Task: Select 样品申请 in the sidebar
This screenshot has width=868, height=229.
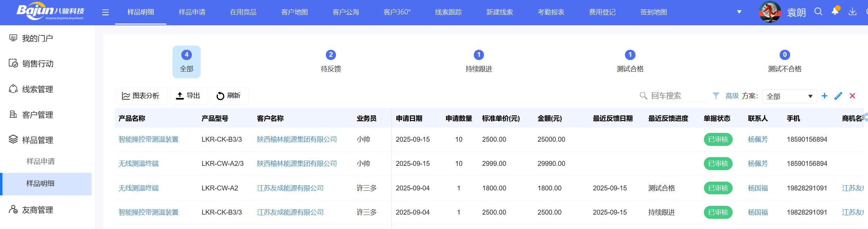Action: pos(41,161)
